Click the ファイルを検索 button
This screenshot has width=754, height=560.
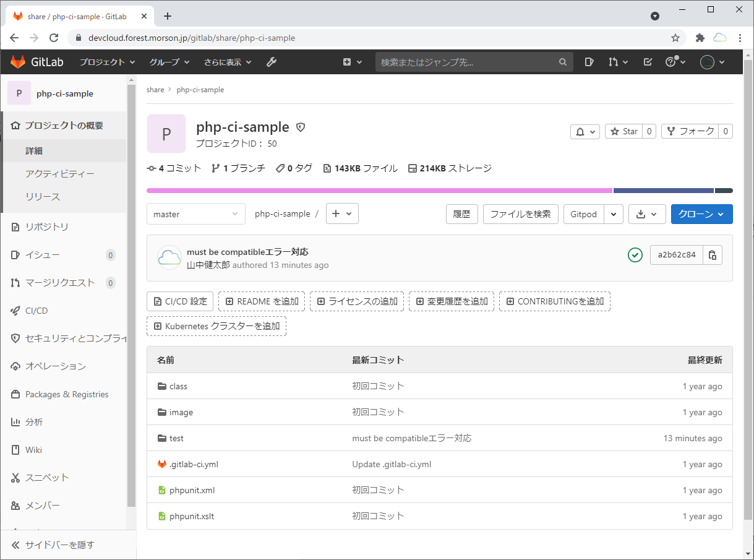[x=520, y=214]
